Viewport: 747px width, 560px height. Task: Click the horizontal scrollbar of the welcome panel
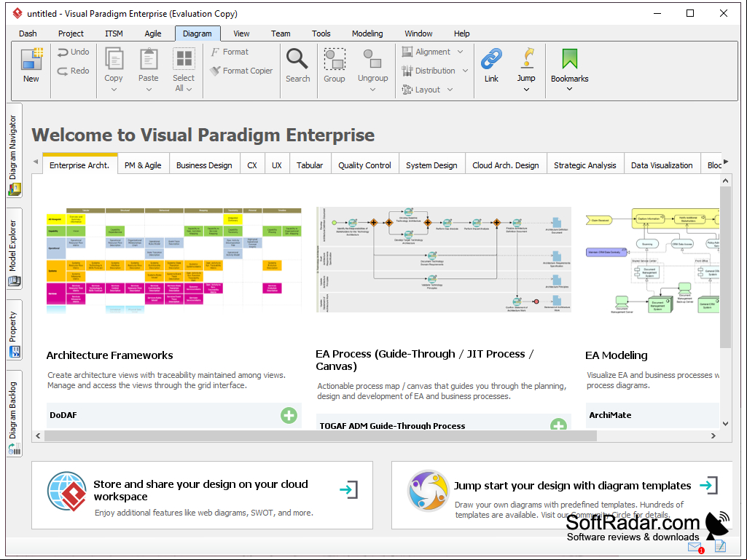[320, 435]
